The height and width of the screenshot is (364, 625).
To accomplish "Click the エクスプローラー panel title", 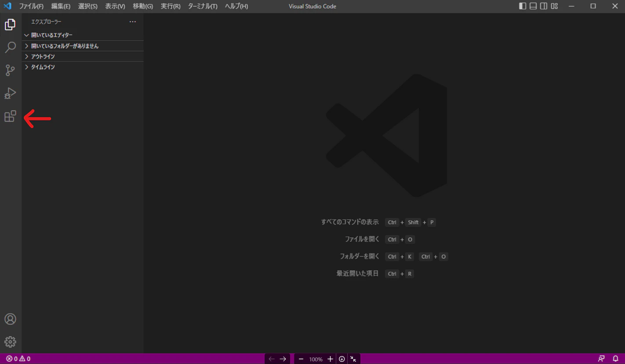I will (x=46, y=22).
